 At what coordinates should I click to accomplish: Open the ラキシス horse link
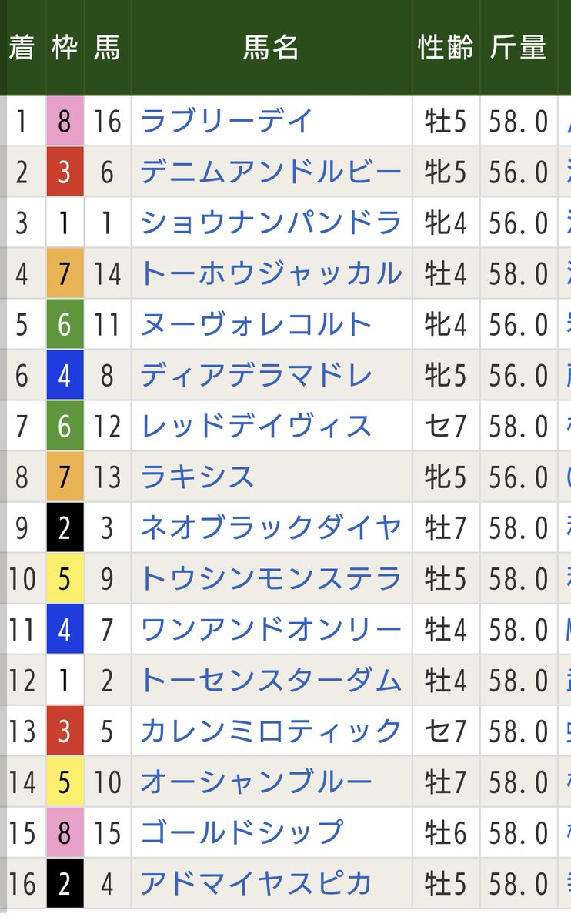pyautogui.click(x=197, y=477)
